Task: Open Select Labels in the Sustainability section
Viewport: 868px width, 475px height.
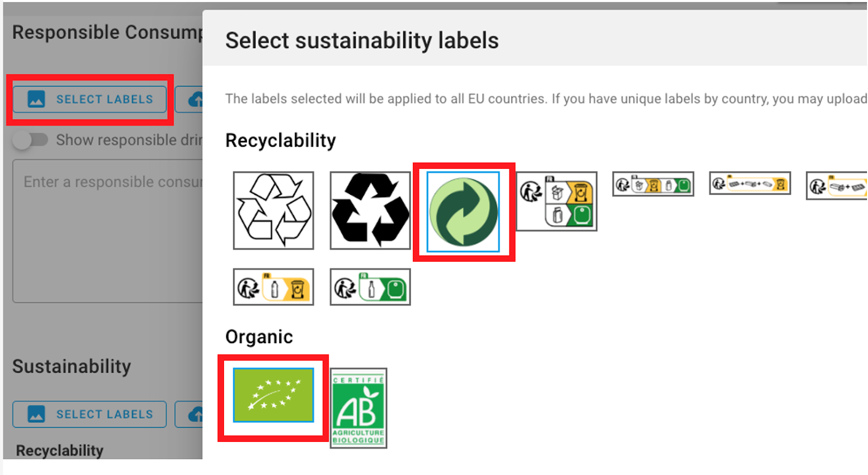Action: pyautogui.click(x=90, y=414)
